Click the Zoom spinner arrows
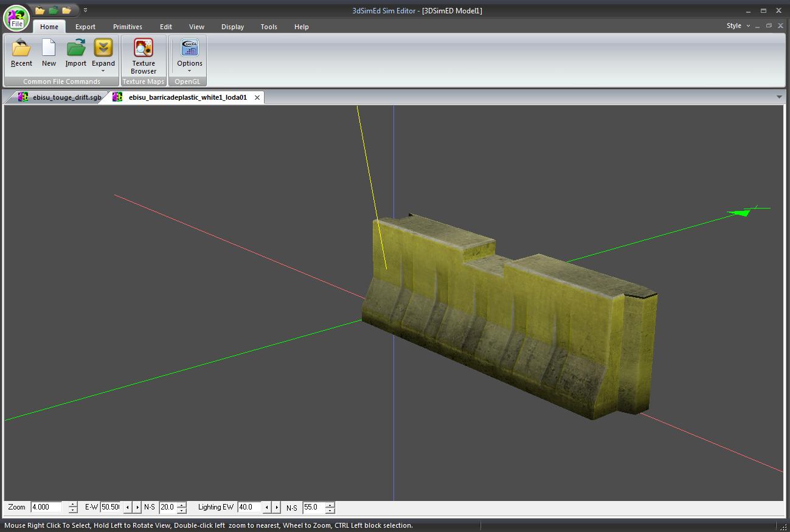The width and height of the screenshot is (790, 532). (73, 507)
